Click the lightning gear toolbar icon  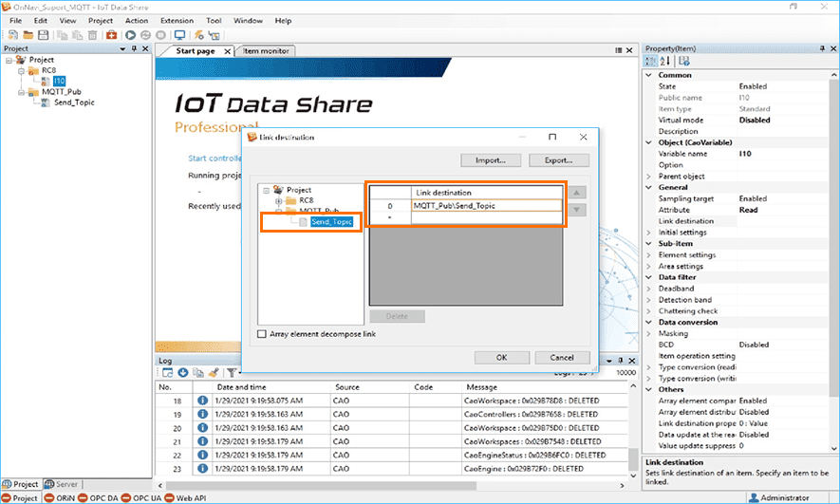pos(198,35)
